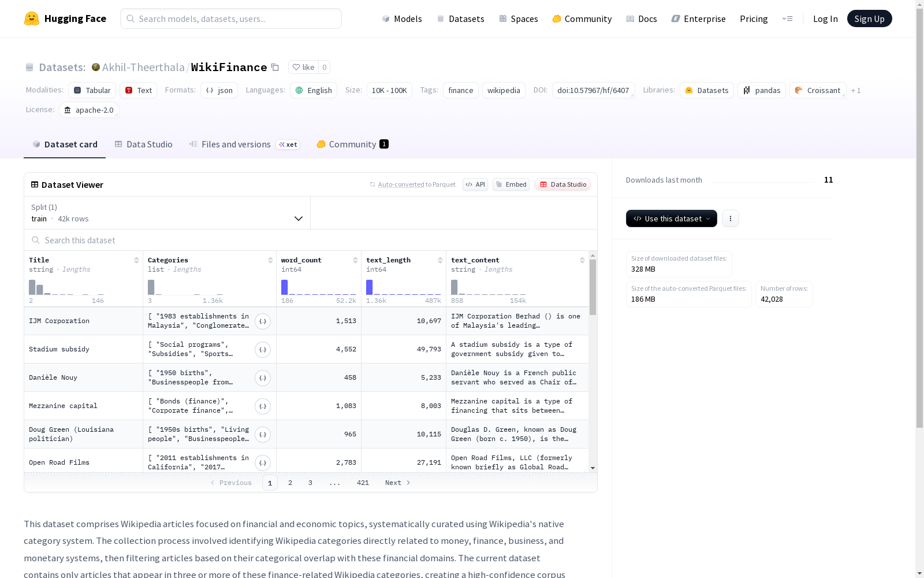Click the Dataset Viewer table icon
Viewport: 924px width, 578px height.
[35, 184]
